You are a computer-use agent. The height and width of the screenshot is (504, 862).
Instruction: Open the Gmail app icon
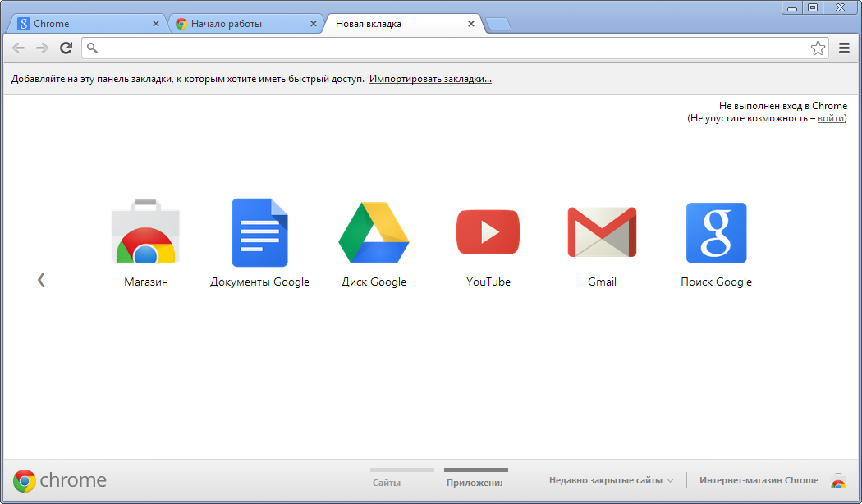(601, 232)
